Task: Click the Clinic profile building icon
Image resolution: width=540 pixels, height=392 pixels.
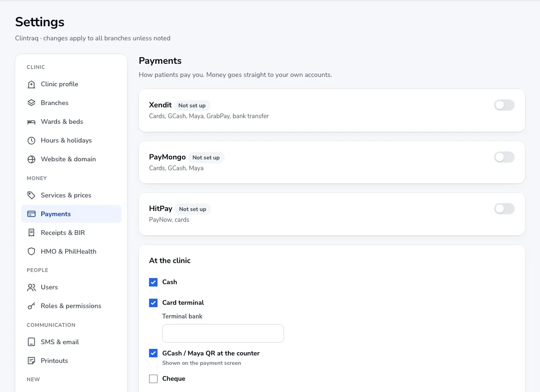Action: [x=31, y=84]
